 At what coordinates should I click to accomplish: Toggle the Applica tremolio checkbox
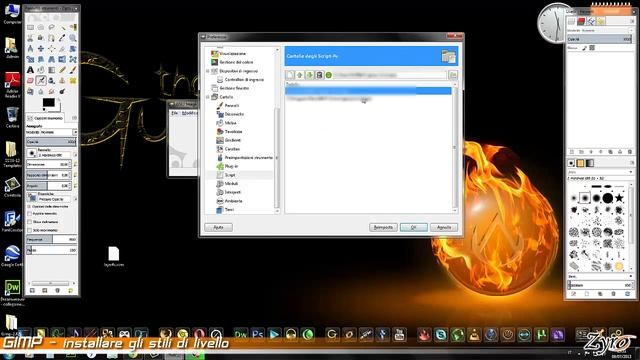[x=30, y=214]
